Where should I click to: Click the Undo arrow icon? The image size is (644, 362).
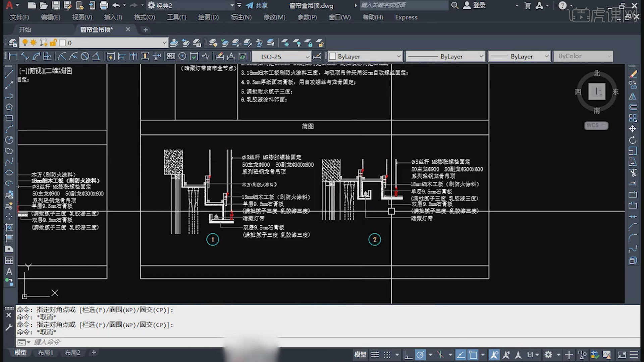[116, 5]
